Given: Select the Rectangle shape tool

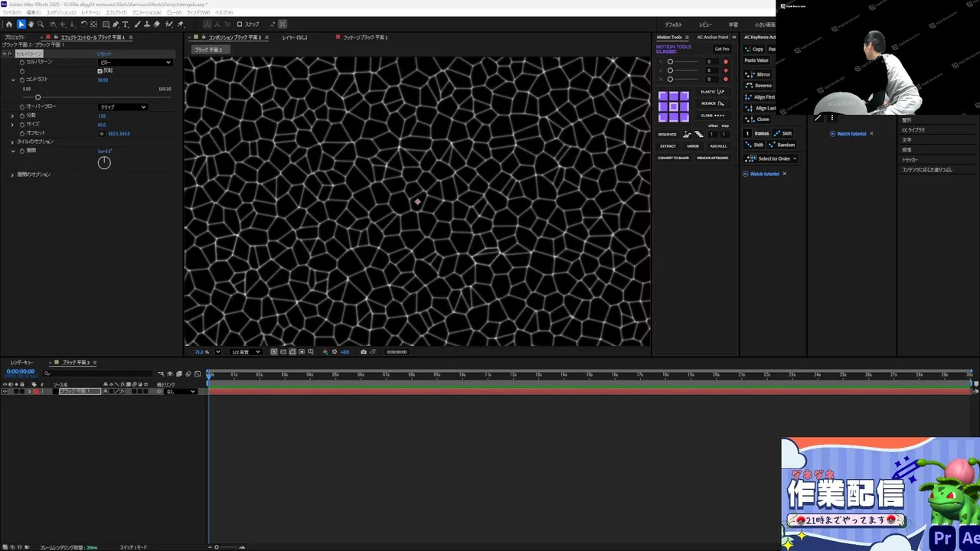Looking at the screenshot, I should tap(106, 24).
